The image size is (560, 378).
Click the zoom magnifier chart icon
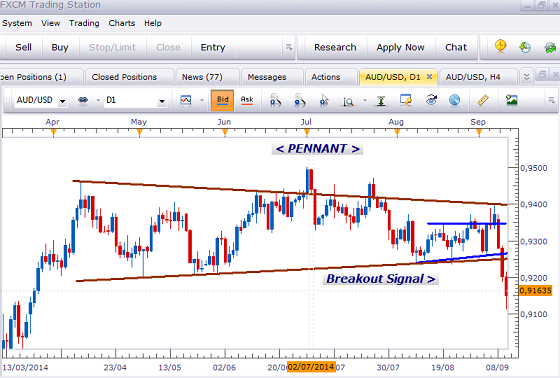[x=348, y=101]
